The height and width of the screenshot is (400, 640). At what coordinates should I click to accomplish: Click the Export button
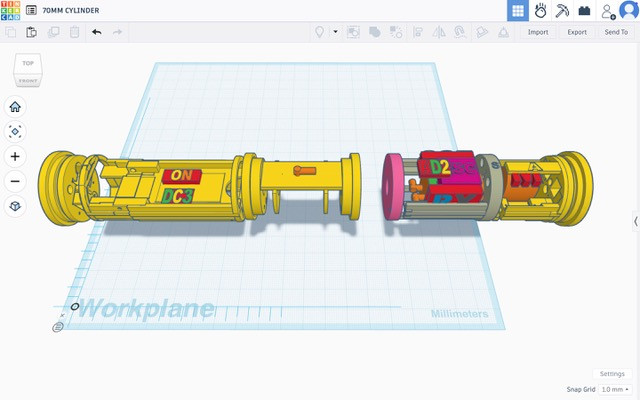point(577,32)
